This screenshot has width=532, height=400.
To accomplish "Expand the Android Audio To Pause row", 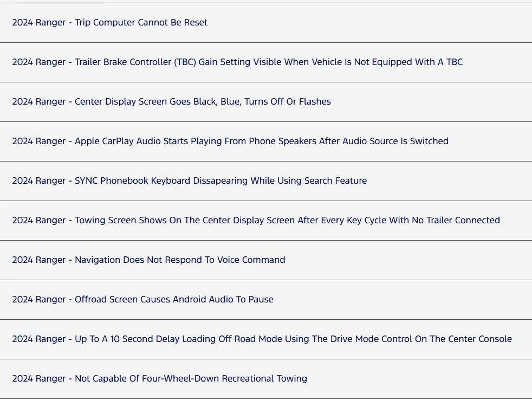I will 266,300.
